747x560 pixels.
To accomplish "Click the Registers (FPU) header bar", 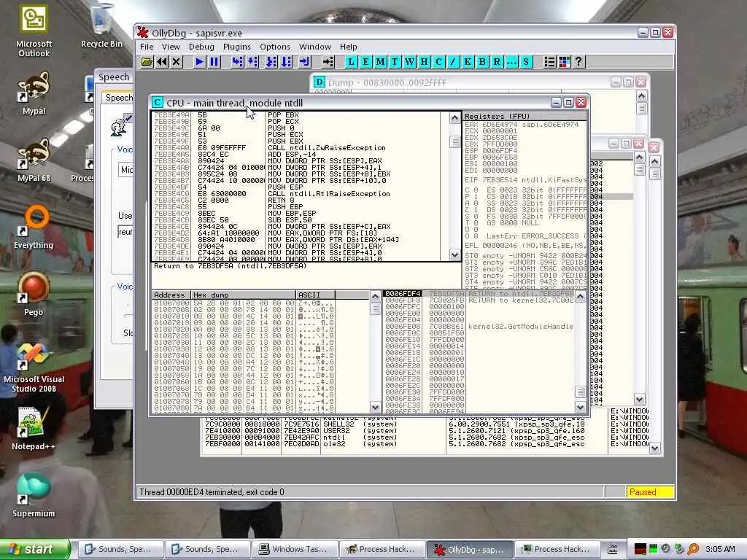I will 525,116.
